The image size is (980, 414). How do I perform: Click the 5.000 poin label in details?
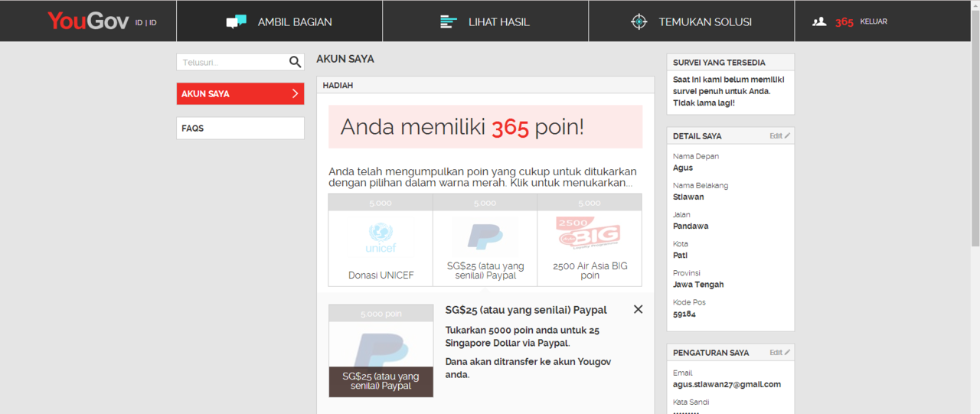(x=381, y=314)
